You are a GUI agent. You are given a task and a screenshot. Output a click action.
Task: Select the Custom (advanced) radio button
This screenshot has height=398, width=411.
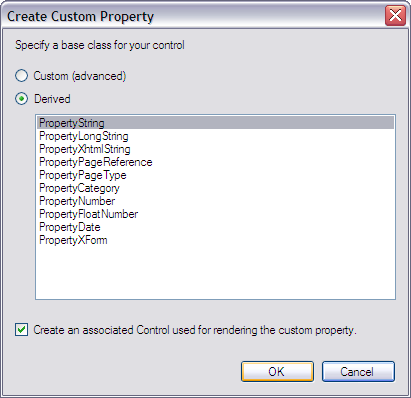tap(22, 76)
